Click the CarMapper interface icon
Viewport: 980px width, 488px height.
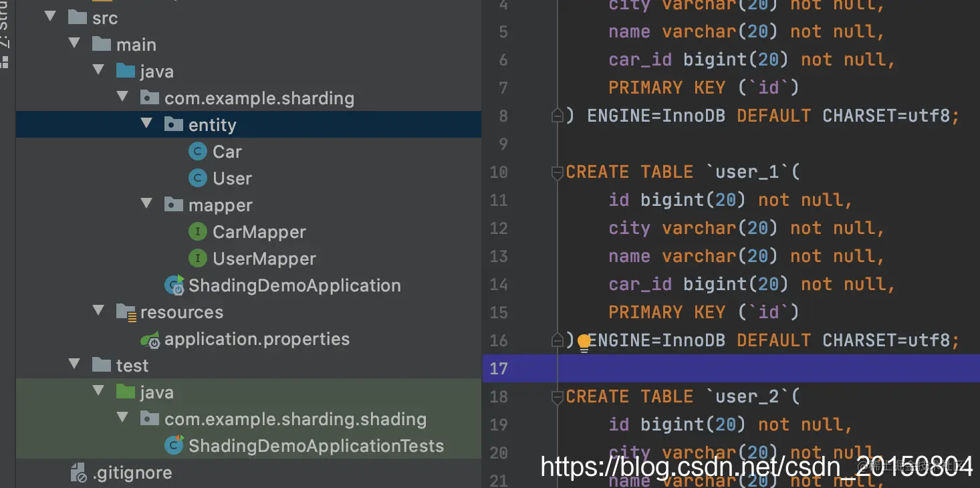click(x=197, y=232)
